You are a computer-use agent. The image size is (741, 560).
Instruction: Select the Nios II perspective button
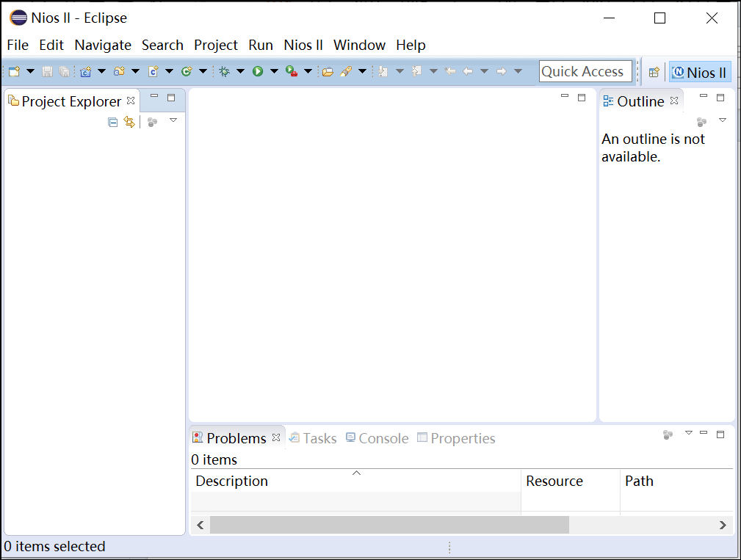point(700,72)
